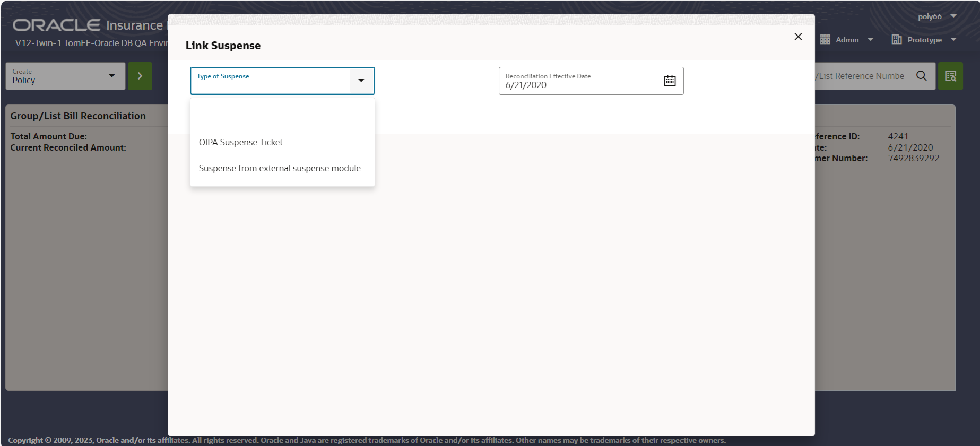The width and height of the screenshot is (980, 446).
Task: Expand the Prototype dropdown arrow
Action: pos(953,40)
